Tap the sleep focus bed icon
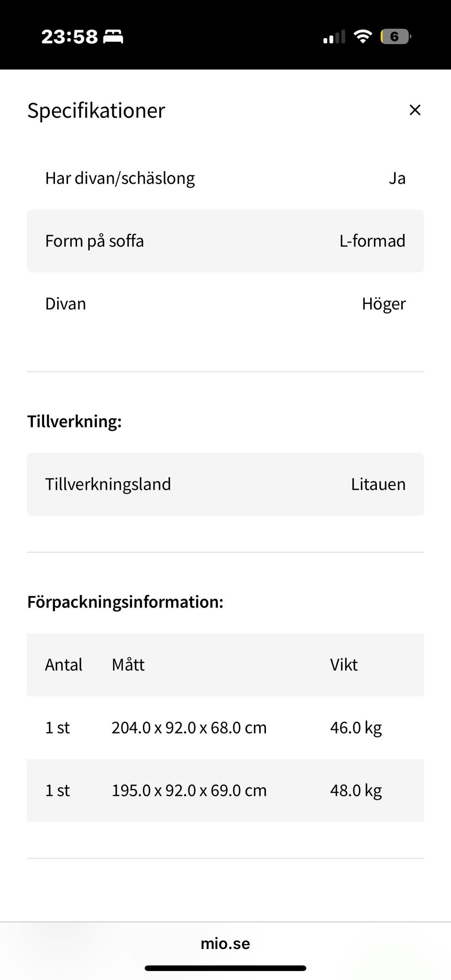 [x=113, y=37]
